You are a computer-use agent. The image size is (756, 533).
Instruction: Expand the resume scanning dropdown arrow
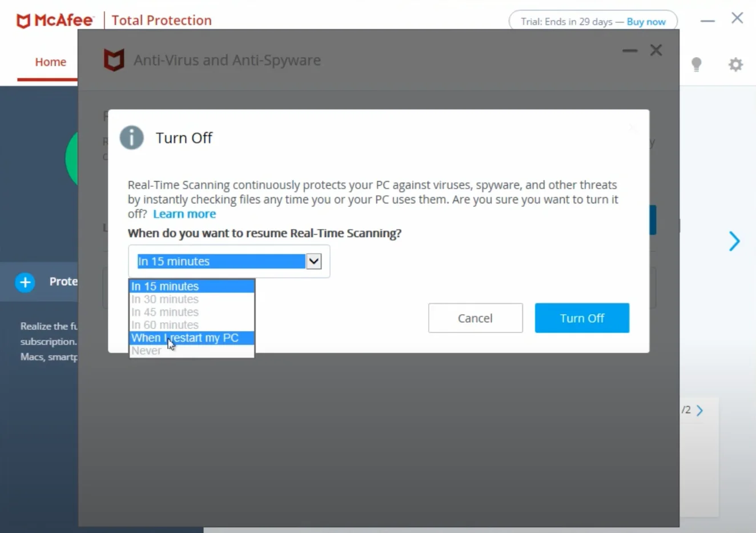point(314,261)
